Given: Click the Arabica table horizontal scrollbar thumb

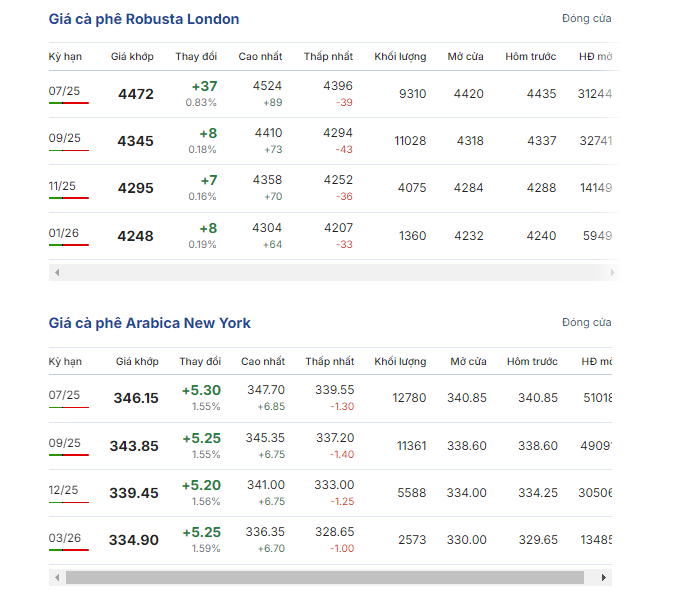Looking at the screenshot, I should (324, 577).
